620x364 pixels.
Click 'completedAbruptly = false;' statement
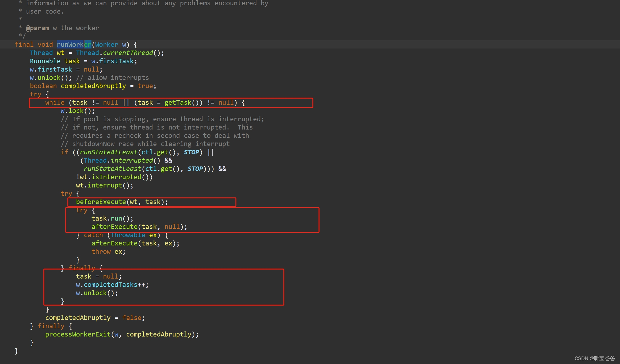coord(95,318)
